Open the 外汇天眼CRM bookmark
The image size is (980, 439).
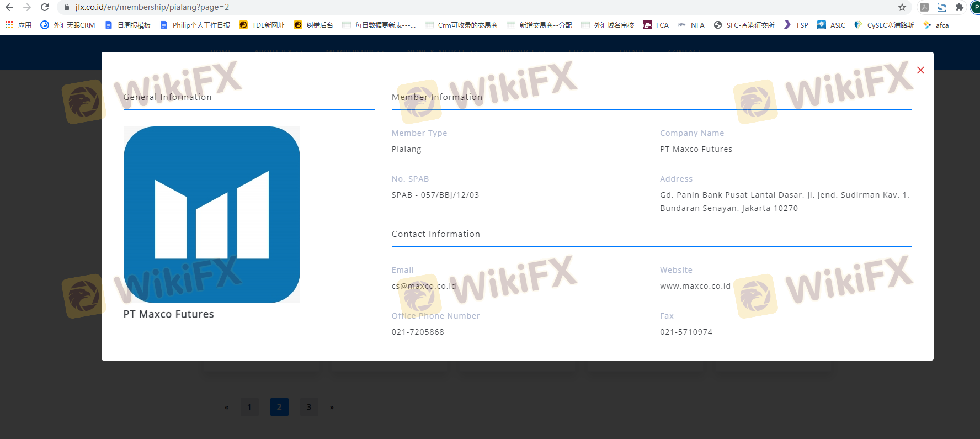pos(68,25)
